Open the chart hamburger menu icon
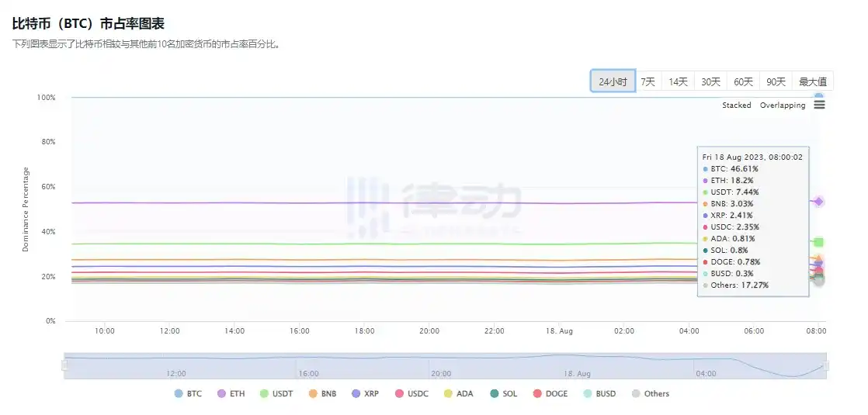Viewport: 868px width, 415px height. [819, 105]
